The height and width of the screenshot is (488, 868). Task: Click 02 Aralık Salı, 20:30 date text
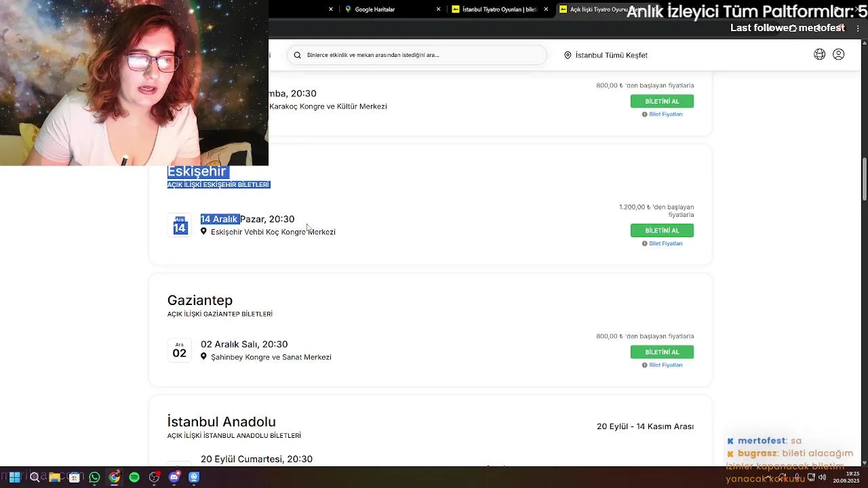[x=244, y=344]
